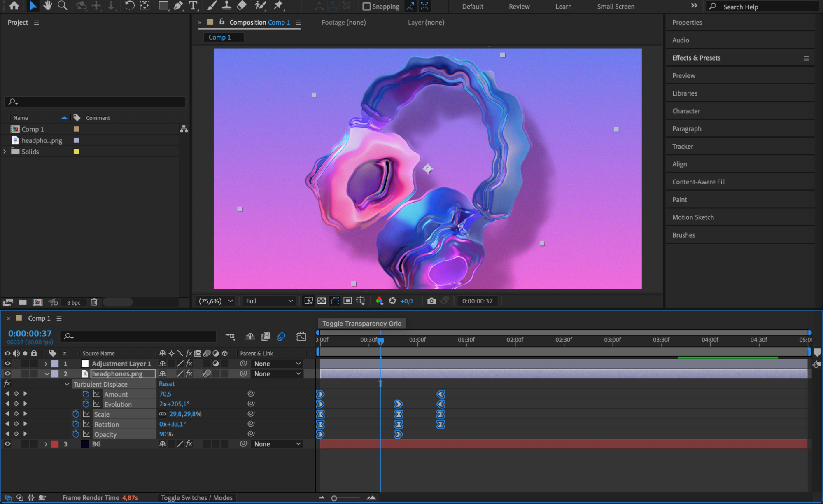The image size is (823, 504).
Task: Pick the Puppet Pin tool
Action: (x=279, y=6)
